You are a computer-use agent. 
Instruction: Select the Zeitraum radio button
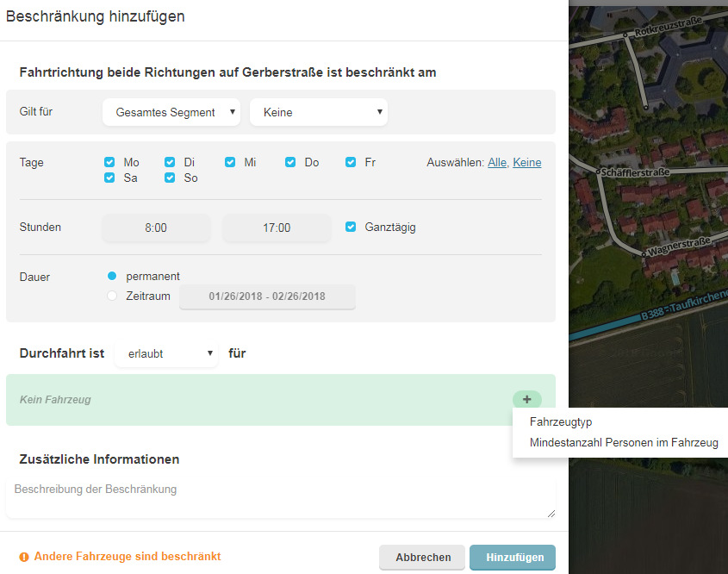coord(112,296)
